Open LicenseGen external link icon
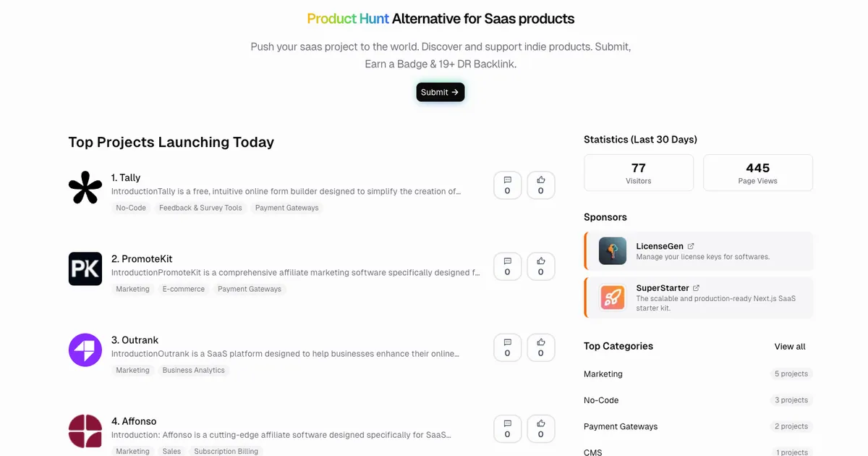The width and height of the screenshot is (868, 456). click(x=691, y=246)
